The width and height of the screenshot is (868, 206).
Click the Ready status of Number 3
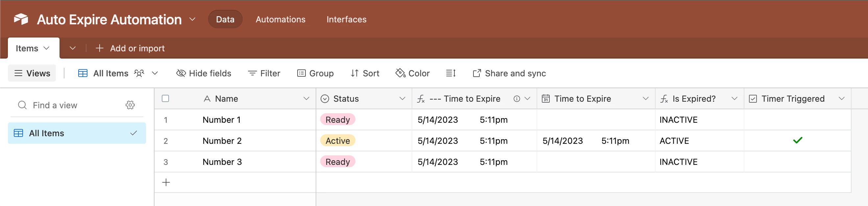(338, 162)
